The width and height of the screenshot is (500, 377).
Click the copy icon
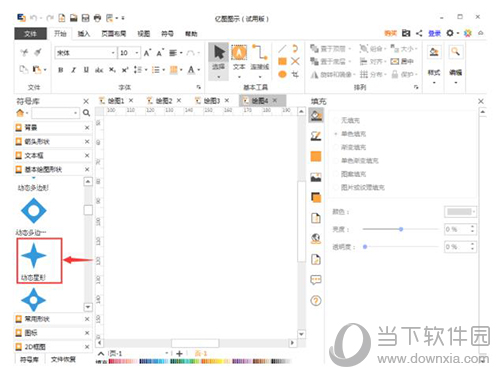tap(24, 69)
